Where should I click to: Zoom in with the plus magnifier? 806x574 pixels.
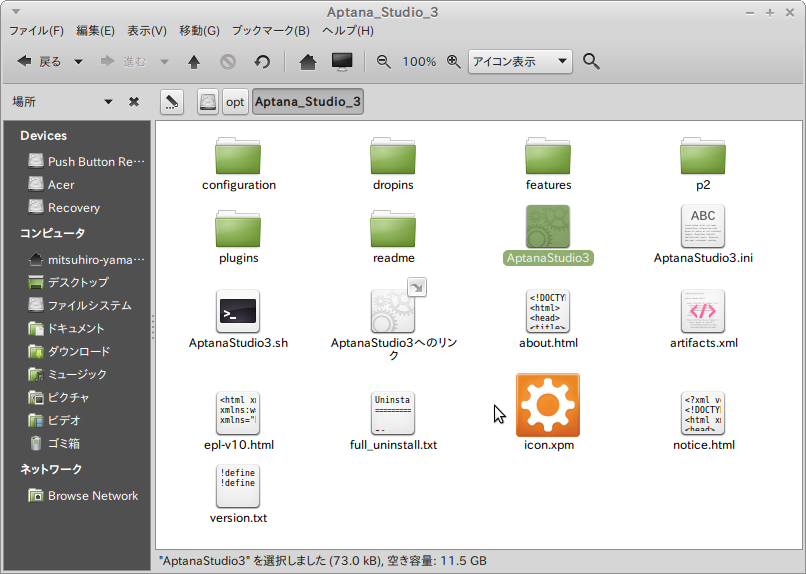pos(453,62)
